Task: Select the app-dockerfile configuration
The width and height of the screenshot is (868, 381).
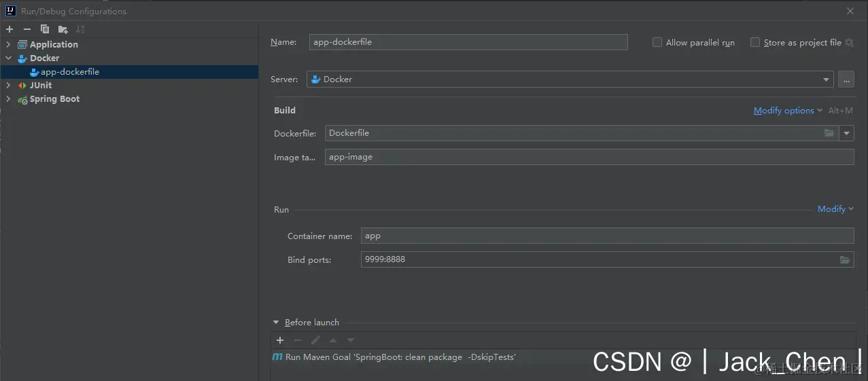Action: pos(129,72)
